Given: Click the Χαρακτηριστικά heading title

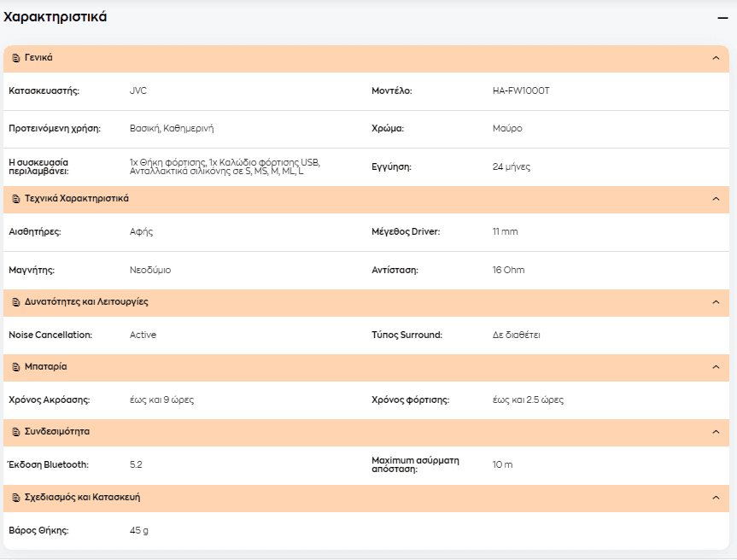Looking at the screenshot, I should 55,17.
